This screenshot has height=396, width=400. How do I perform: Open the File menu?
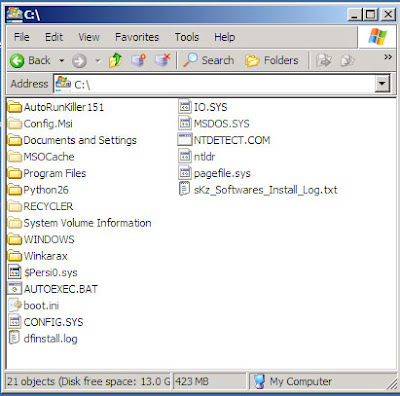point(22,37)
